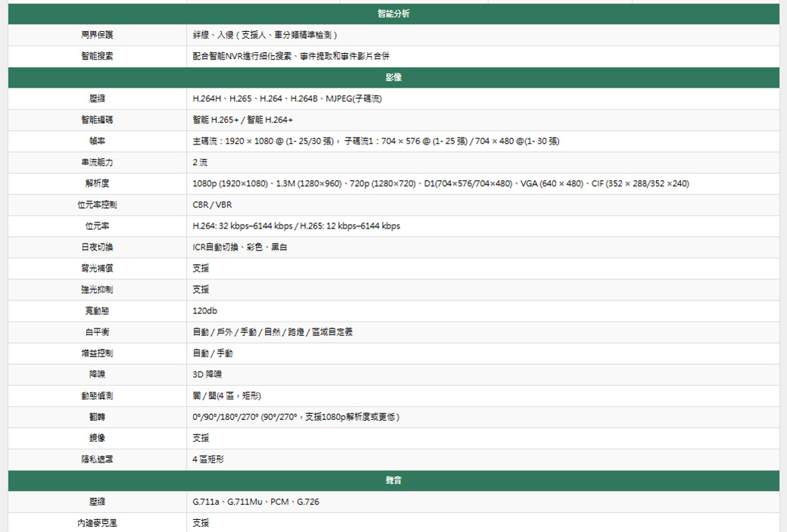Viewport: 787px width, 532px height.
Task: Click the 智能分析 section header
Action: point(393,14)
